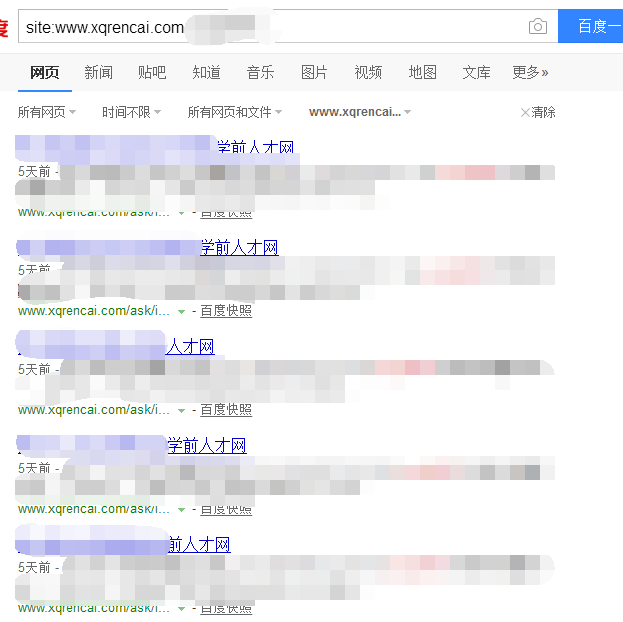Expand the 更多» menu
The width and height of the screenshot is (623, 622).
point(530,72)
